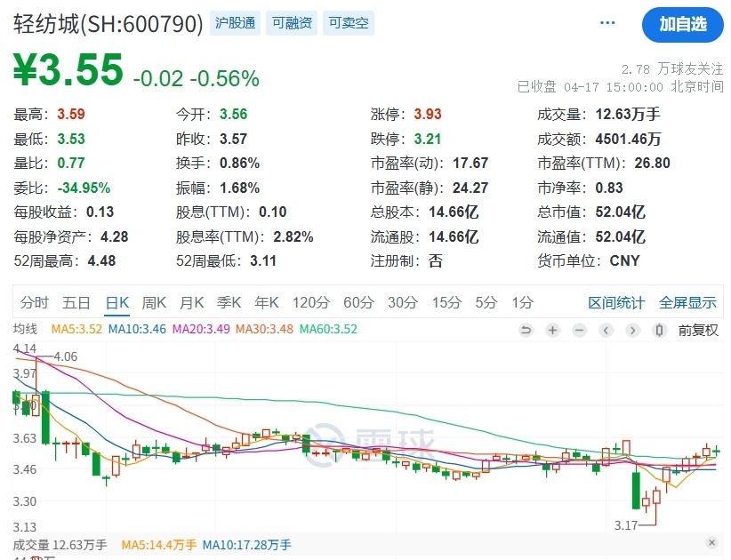Click the 涨停 value 3.93
The height and width of the screenshot is (560, 731).
[428, 114]
